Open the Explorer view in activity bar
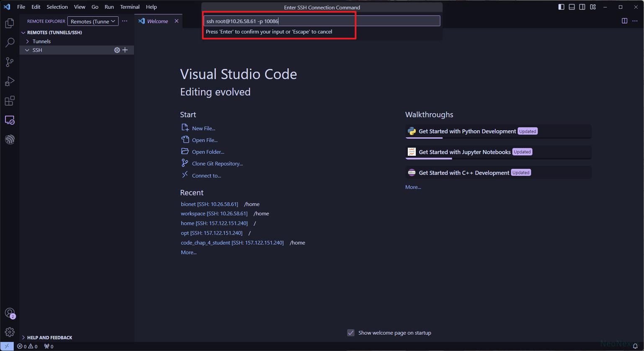Image resolution: width=644 pixels, height=351 pixels. point(10,23)
